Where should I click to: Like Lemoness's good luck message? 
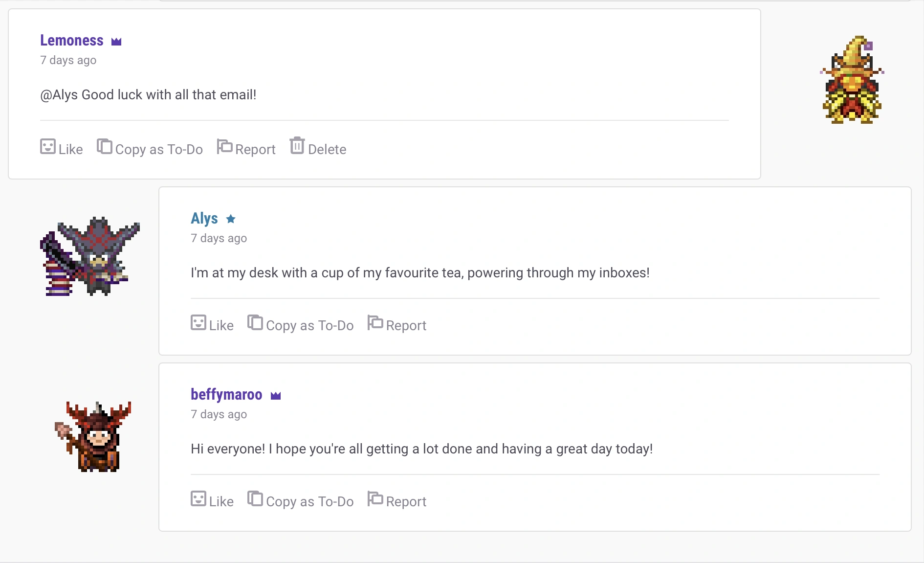(62, 148)
